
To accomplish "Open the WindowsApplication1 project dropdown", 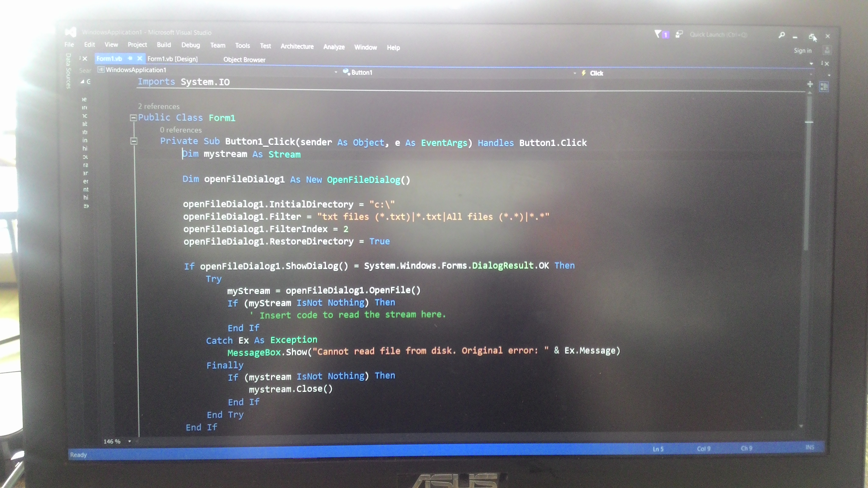I will pyautogui.click(x=336, y=72).
